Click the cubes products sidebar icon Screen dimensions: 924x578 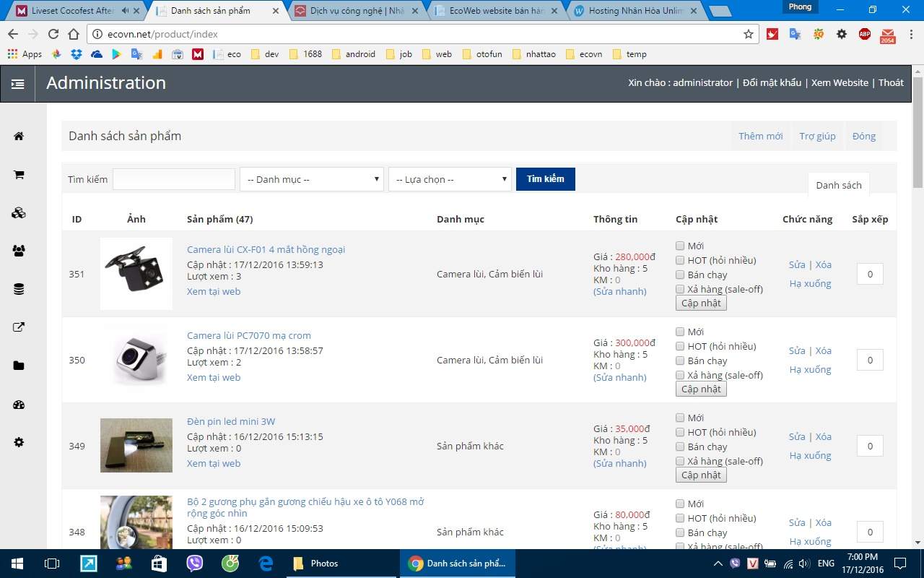tap(19, 213)
